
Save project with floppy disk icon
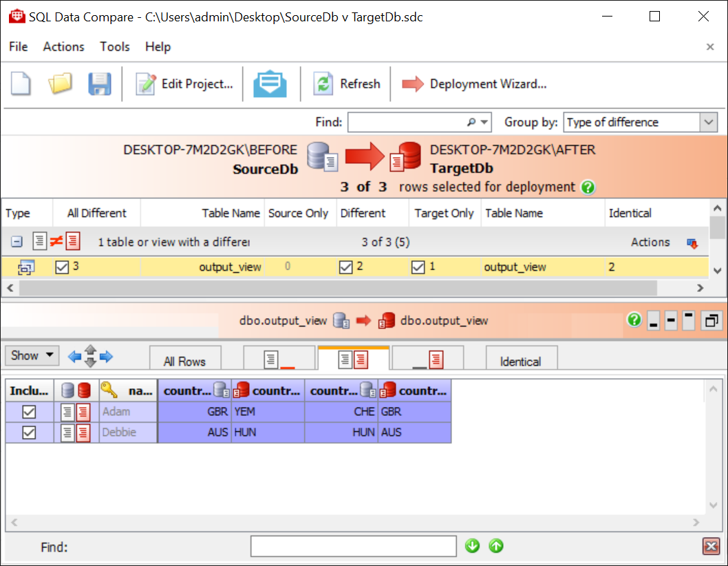coord(99,83)
